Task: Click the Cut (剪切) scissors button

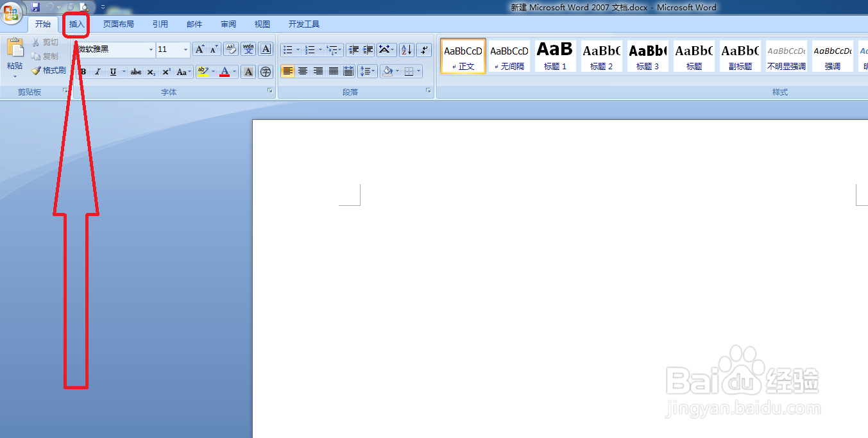Action: coord(46,42)
